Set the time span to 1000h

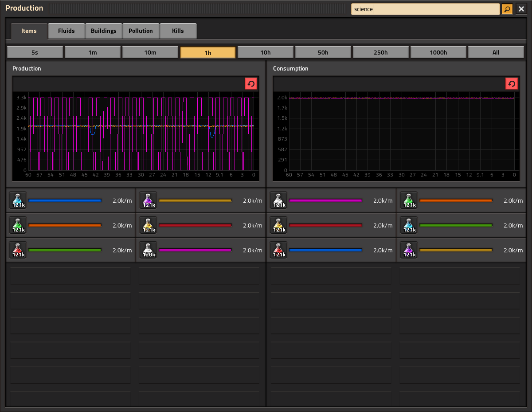tap(438, 52)
